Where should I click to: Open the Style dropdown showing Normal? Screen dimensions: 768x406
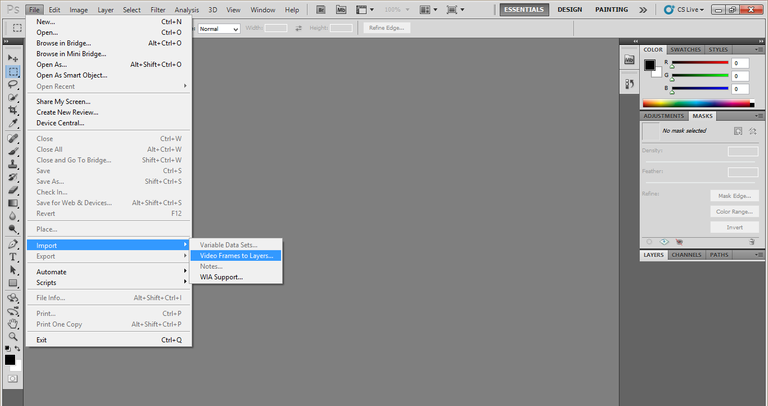(219, 29)
